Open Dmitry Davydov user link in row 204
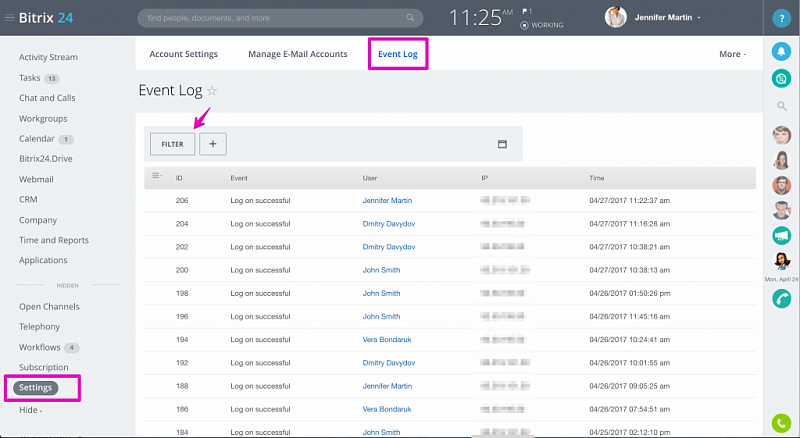 pos(387,224)
